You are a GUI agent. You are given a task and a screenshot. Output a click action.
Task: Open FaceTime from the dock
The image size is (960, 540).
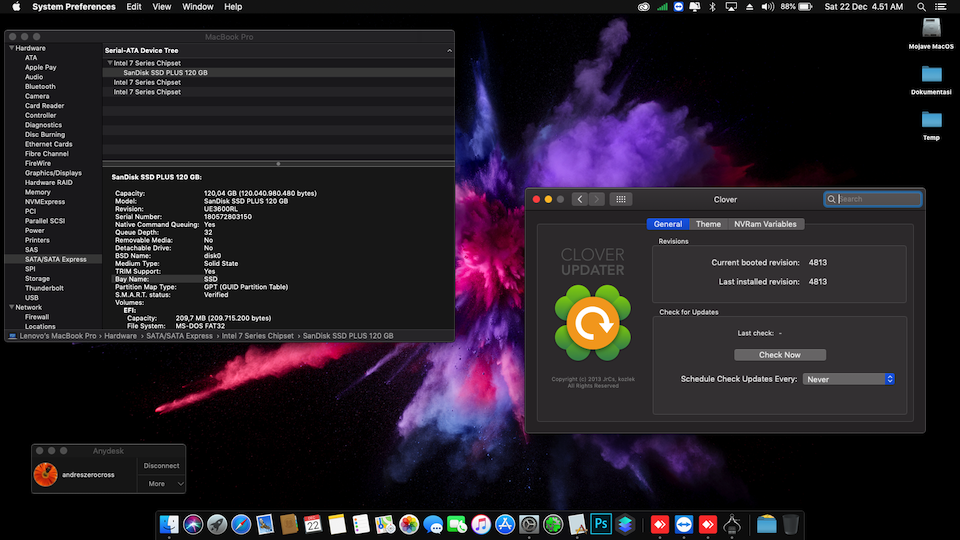(457, 525)
